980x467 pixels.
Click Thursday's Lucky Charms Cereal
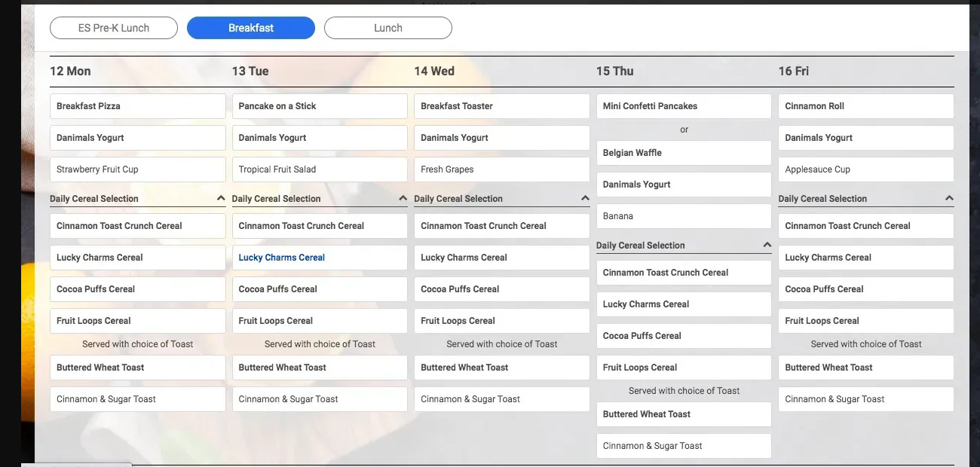tap(684, 304)
